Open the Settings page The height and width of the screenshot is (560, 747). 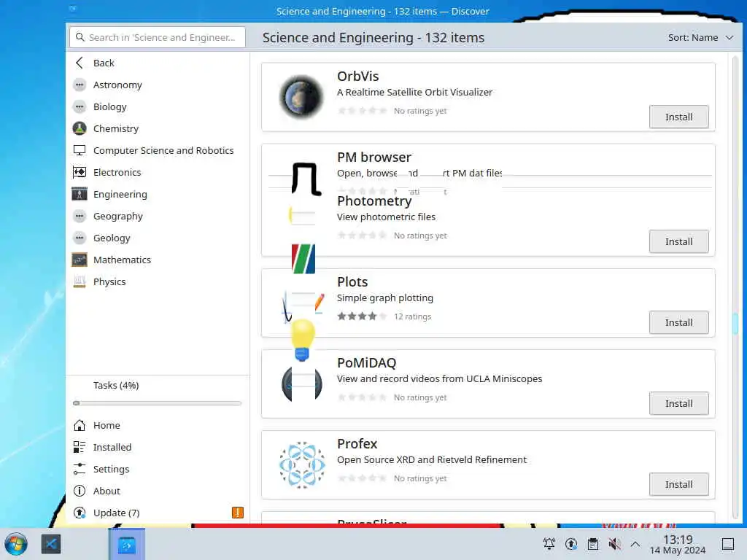pos(158,469)
